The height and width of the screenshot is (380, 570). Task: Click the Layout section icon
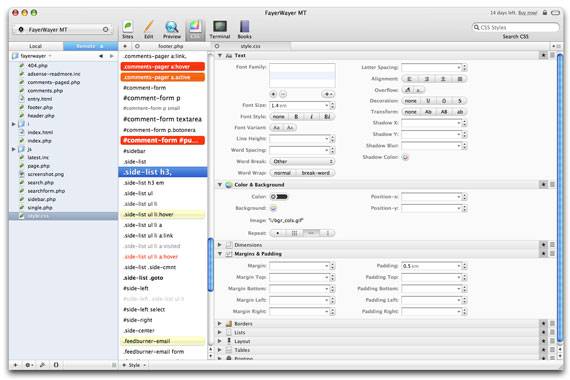[229, 341]
